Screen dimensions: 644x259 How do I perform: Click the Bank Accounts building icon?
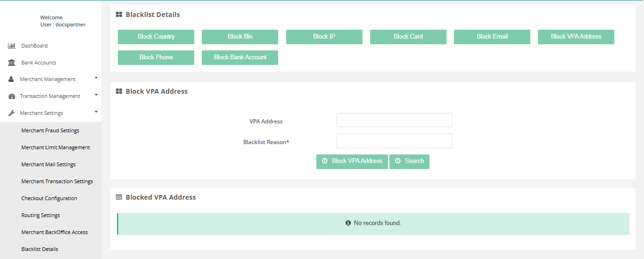point(12,63)
